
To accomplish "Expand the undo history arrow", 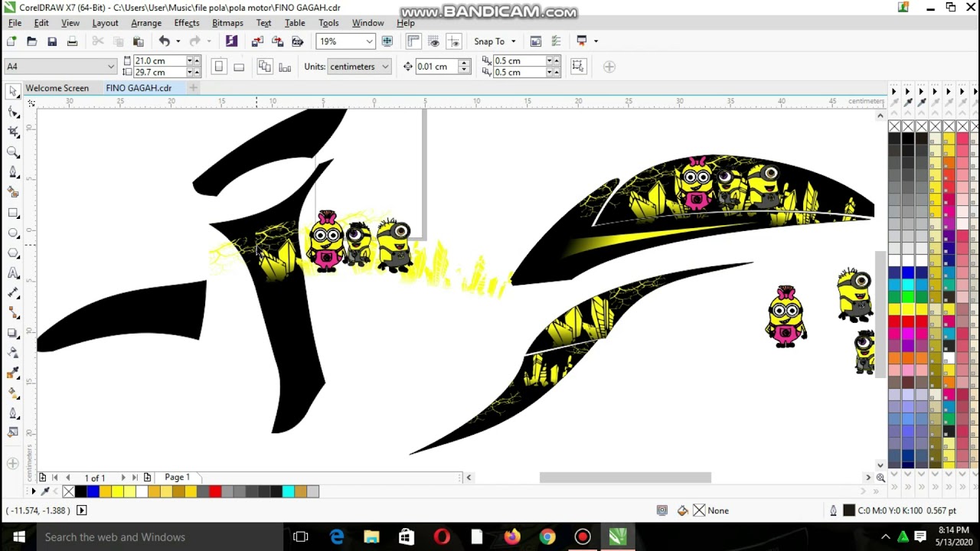I will click(178, 41).
